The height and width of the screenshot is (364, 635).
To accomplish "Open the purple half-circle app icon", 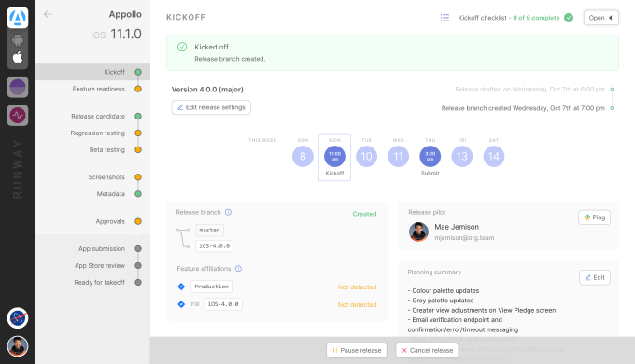I will [x=18, y=87].
